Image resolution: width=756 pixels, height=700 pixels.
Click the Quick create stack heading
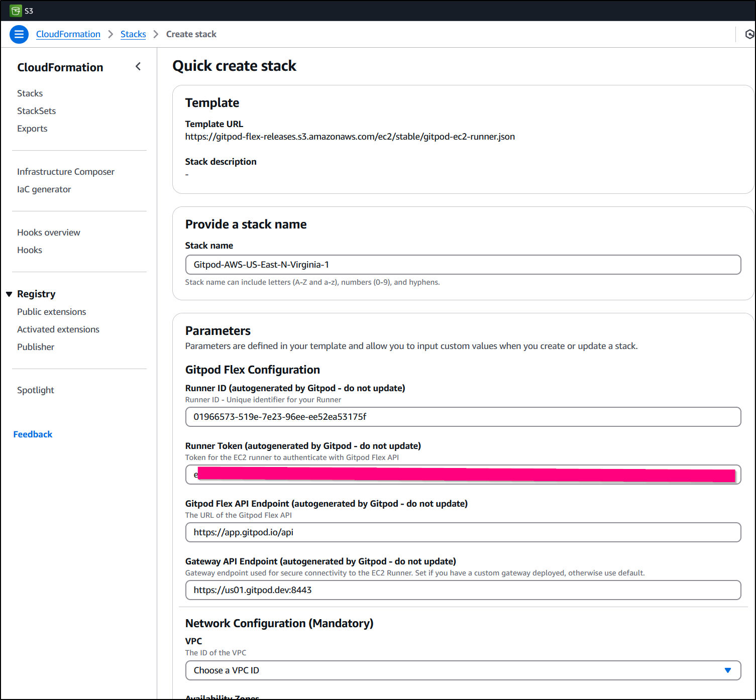pos(235,66)
